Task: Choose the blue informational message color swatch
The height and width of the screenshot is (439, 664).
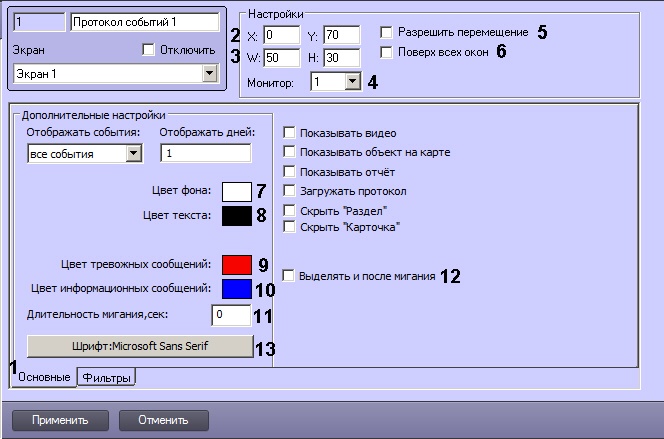Action: 236,289
